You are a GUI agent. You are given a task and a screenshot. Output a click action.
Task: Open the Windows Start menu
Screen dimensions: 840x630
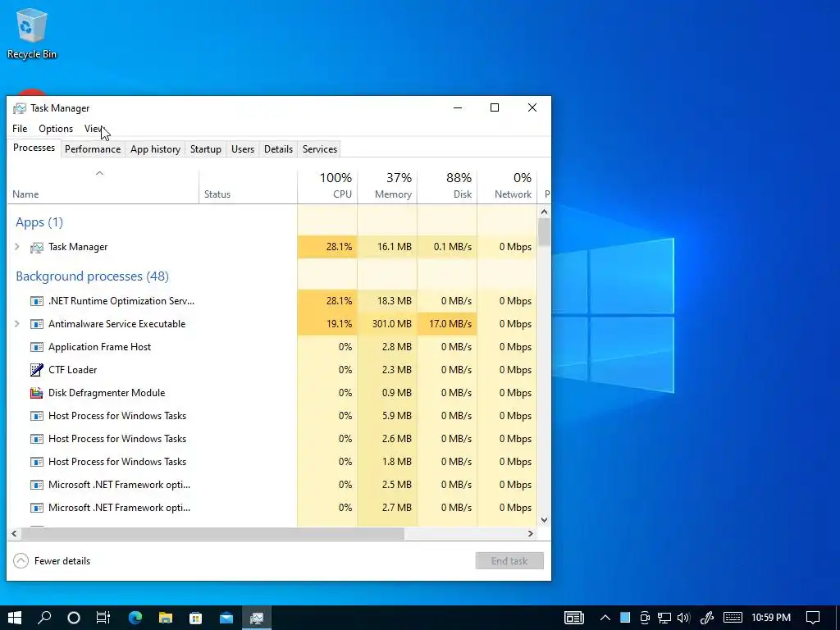(x=15, y=618)
